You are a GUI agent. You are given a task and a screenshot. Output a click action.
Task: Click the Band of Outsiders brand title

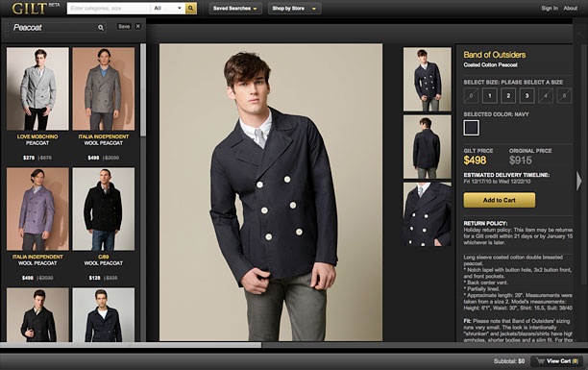494,55
